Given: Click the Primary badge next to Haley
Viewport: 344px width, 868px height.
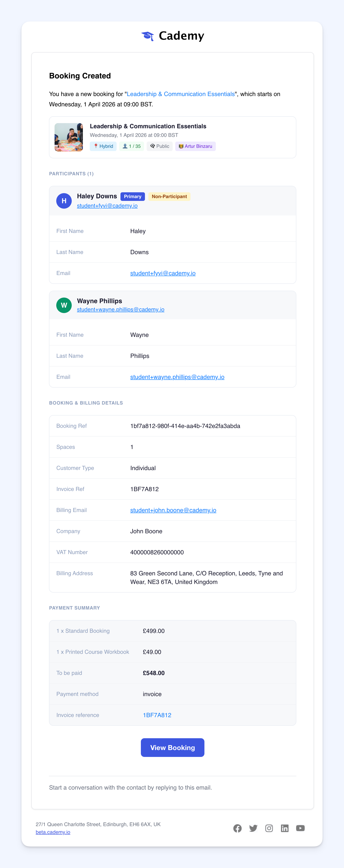Looking at the screenshot, I should click(x=132, y=196).
